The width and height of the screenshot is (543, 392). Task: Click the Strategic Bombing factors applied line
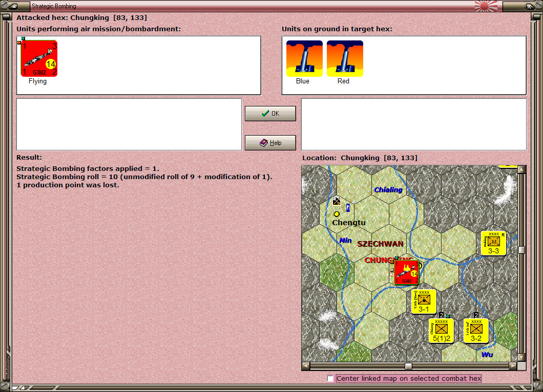point(88,168)
